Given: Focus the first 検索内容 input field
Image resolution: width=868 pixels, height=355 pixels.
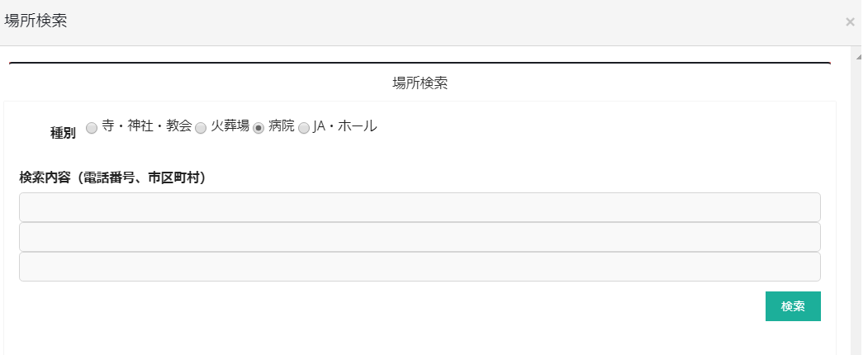Looking at the screenshot, I should point(420,207).
